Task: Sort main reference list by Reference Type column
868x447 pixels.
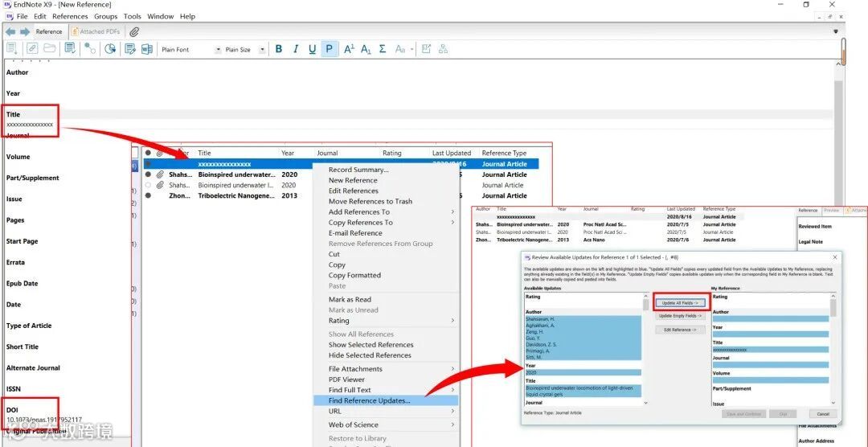Action: [504, 153]
